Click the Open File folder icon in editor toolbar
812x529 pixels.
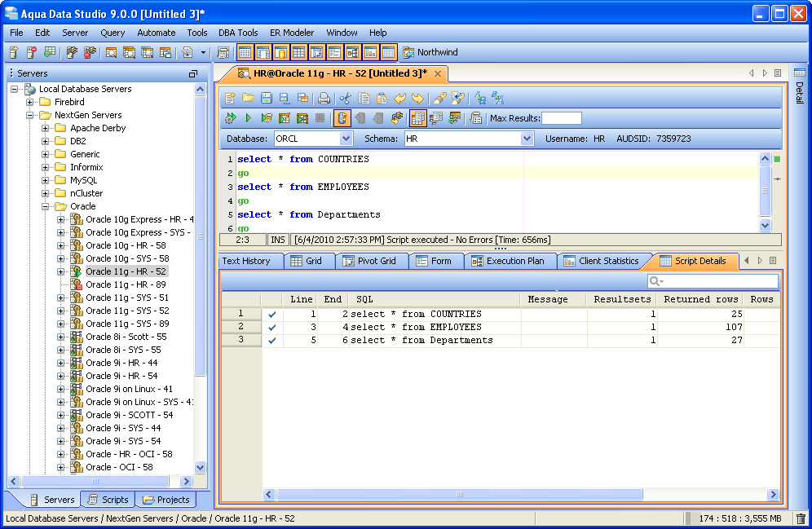pos(248,98)
